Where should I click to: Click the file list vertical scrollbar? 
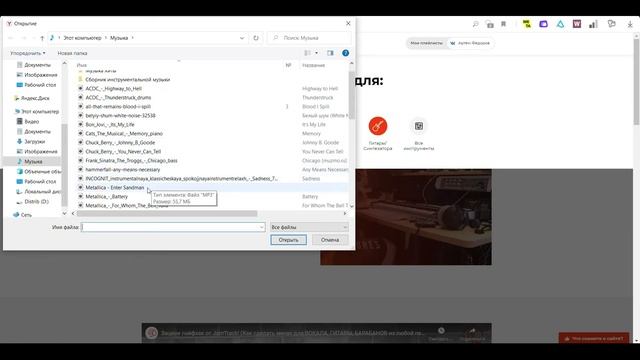[x=351, y=95]
